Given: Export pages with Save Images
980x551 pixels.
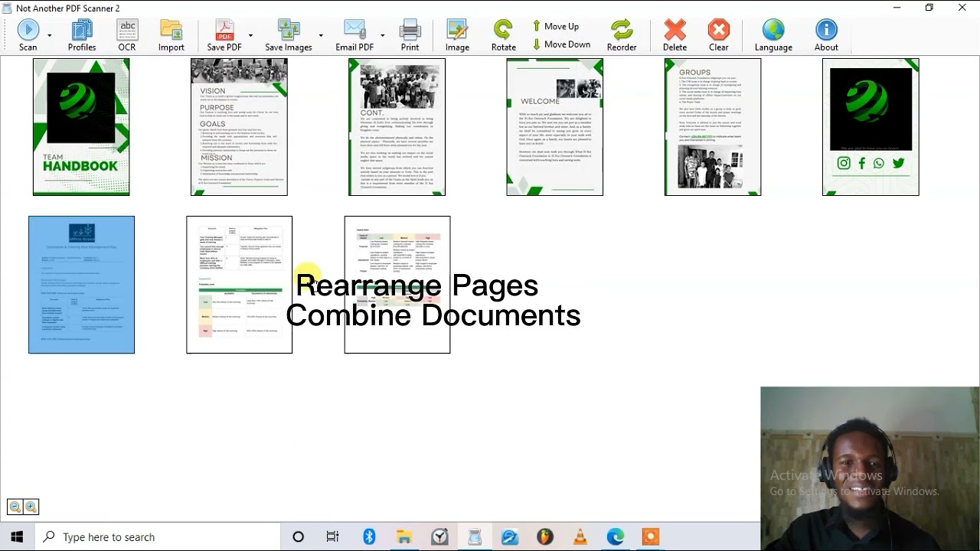Looking at the screenshot, I should 289,35.
